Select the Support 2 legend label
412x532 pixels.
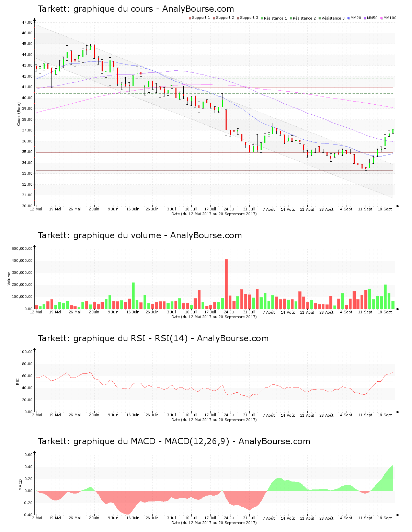[x=225, y=18]
